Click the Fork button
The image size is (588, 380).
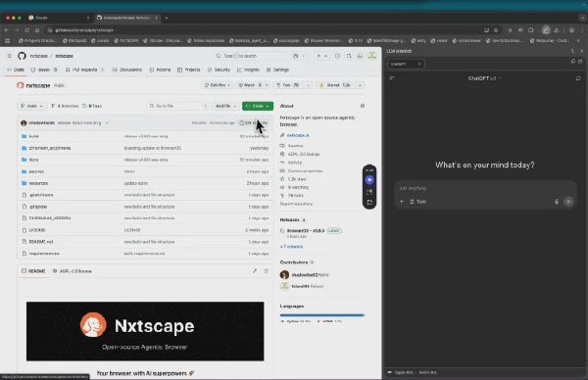pyautogui.click(x=288, y=85)
